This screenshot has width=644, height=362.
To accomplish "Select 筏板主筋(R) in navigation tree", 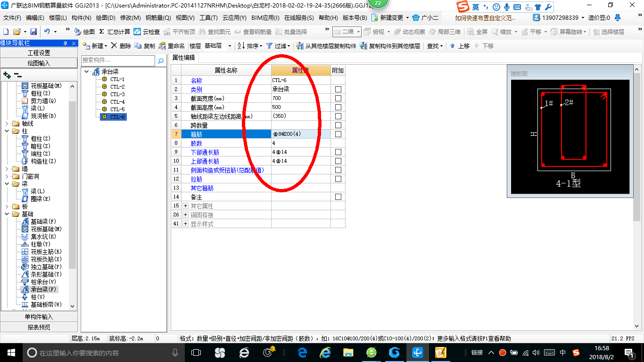I will coord(41,252).
